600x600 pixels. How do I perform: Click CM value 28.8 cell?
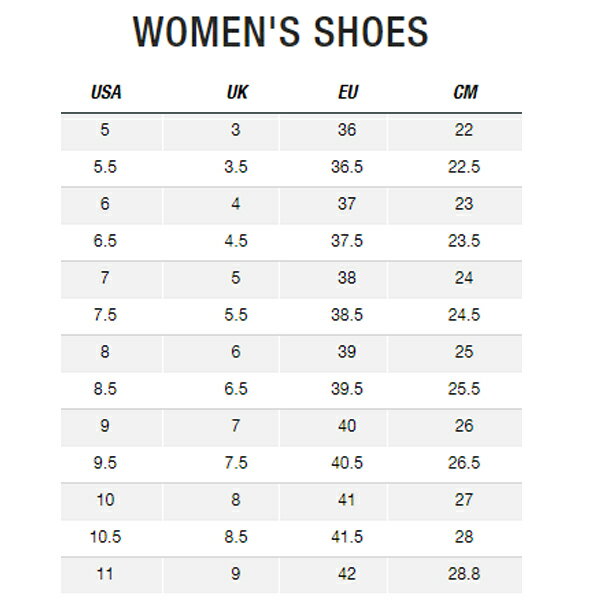pyautogui.click(x=455, y=574)
